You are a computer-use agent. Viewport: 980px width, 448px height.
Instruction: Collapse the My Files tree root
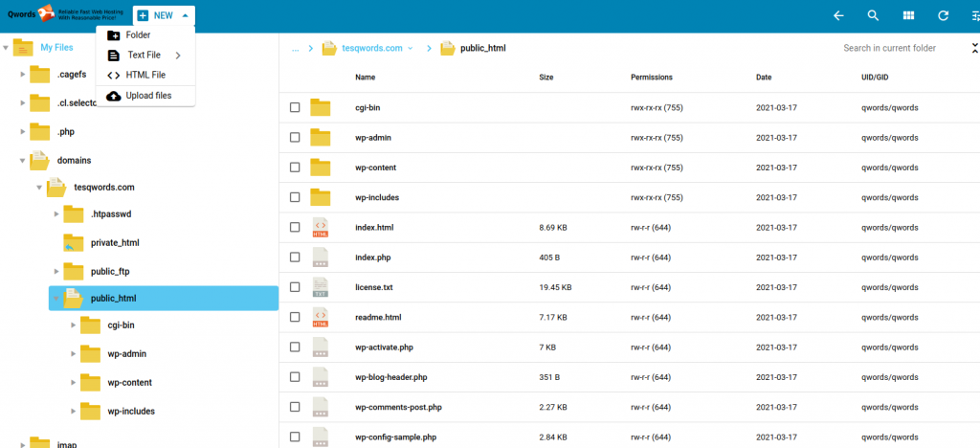pyautogui.click(x=6, y=48)
